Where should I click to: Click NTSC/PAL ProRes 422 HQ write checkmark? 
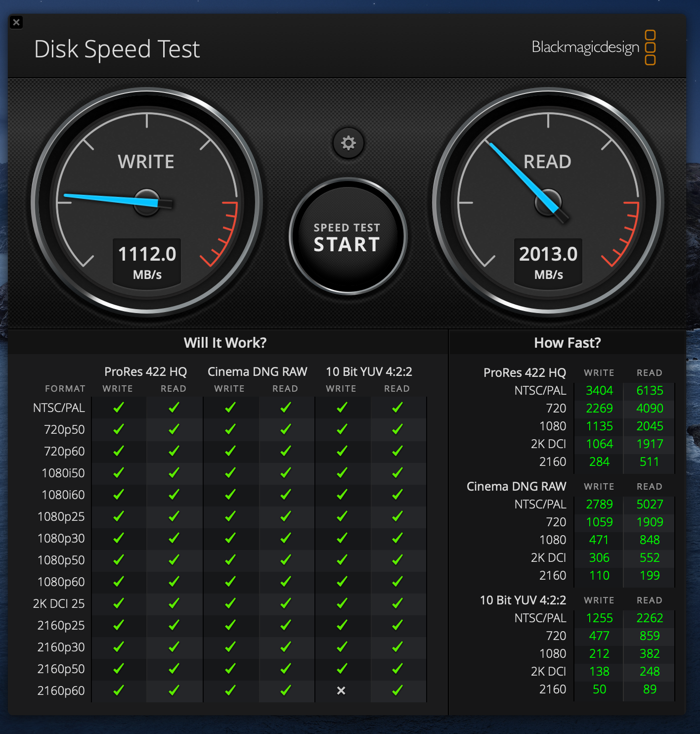119,408
